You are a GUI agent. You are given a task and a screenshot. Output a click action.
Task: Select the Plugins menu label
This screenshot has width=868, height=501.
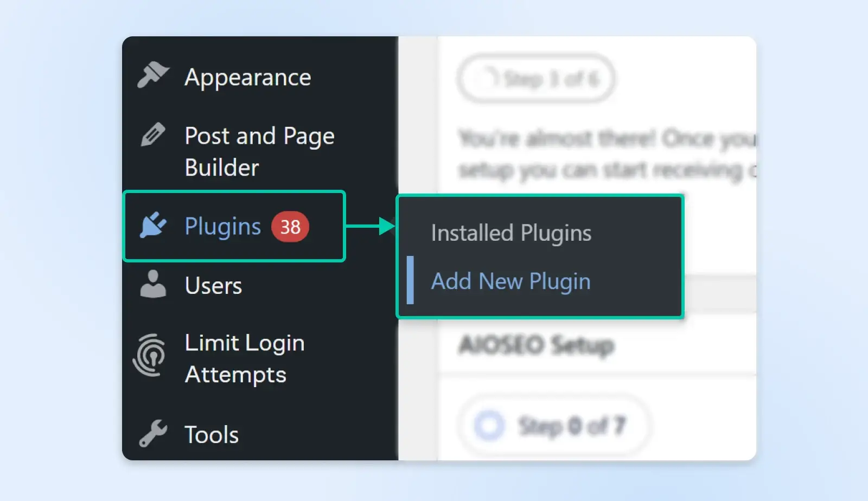222,226
